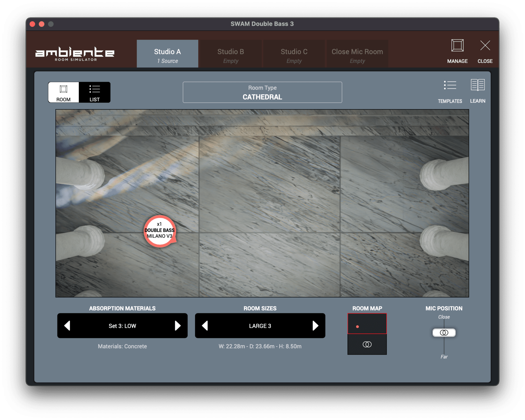Select Studio C empty slot
Screen dimensions: 525x420
(x=294, y=54)
